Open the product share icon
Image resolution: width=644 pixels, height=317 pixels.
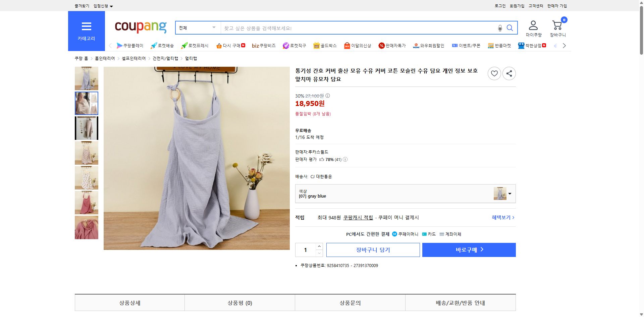tap(509, 73)
